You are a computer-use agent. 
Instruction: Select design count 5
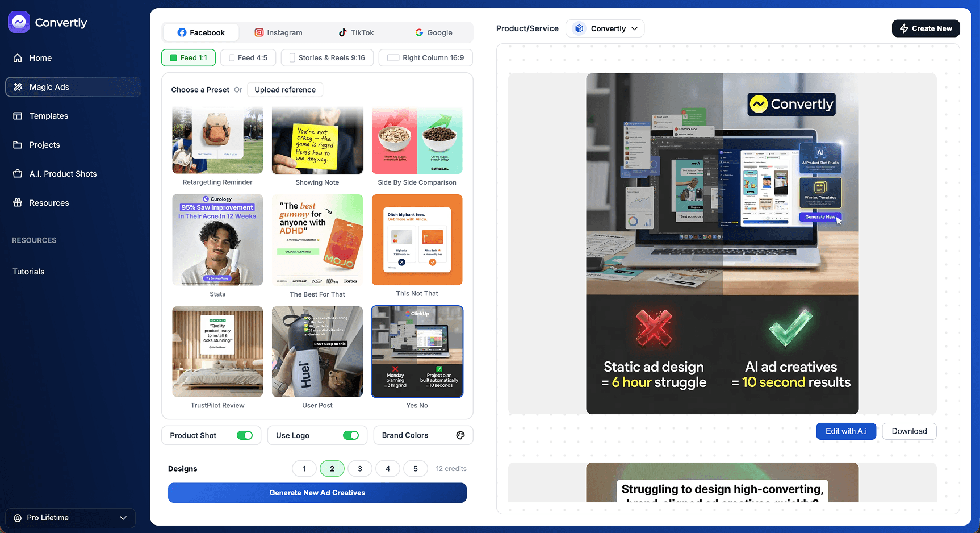tap(416, 469)
